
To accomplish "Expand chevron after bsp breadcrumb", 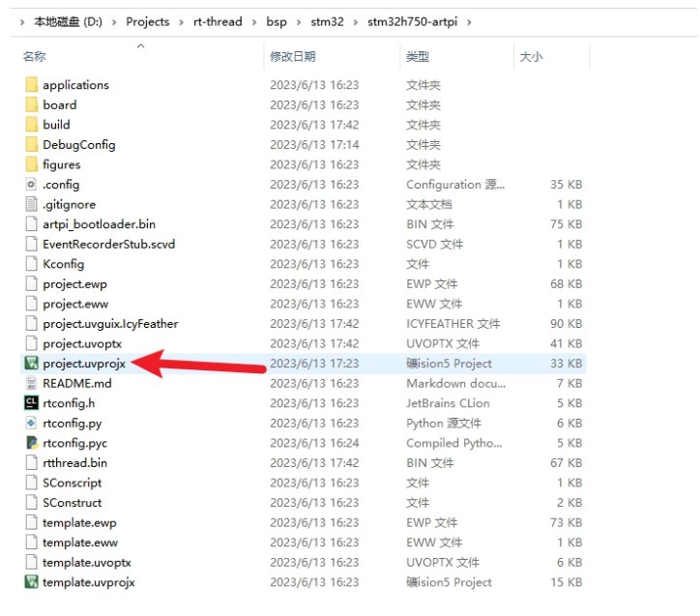I will click(299, 22).
